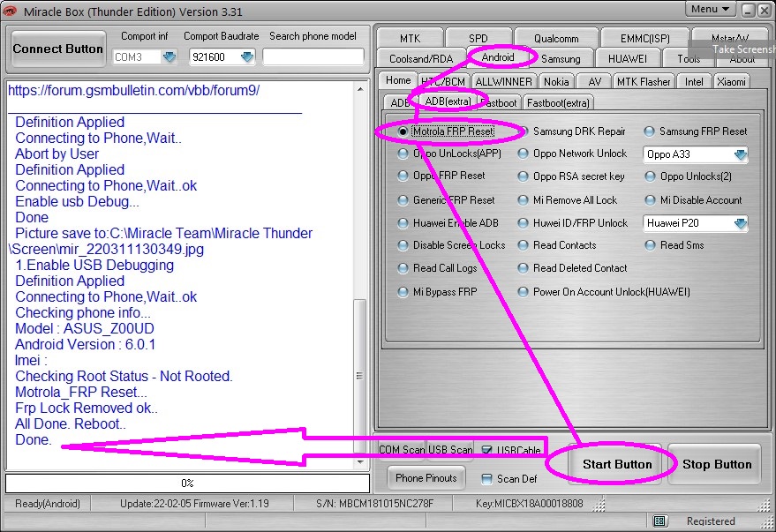Switch to the Home sub-tab
This screenshot has width=776, height=532.
398,80
